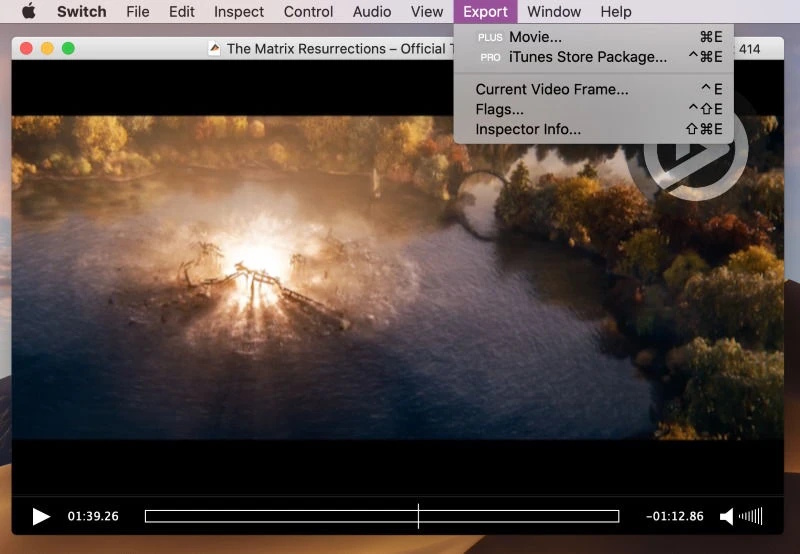Screen dimensions: 800x554
Task: Close the video window with red button
Action: pos(27,48)
